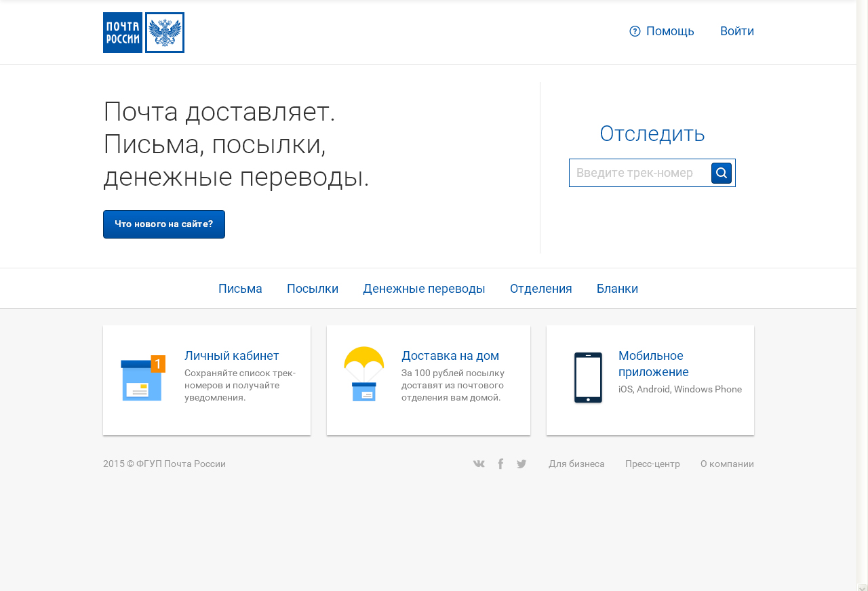Click the scrollbar down arrow

coord(863,587)
